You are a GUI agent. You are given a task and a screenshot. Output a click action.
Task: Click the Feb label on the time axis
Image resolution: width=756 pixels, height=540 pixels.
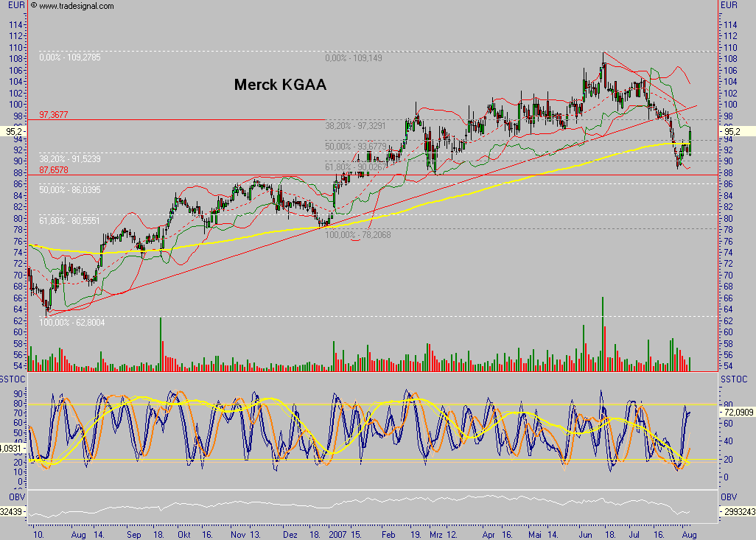click(x=388, y=535)
